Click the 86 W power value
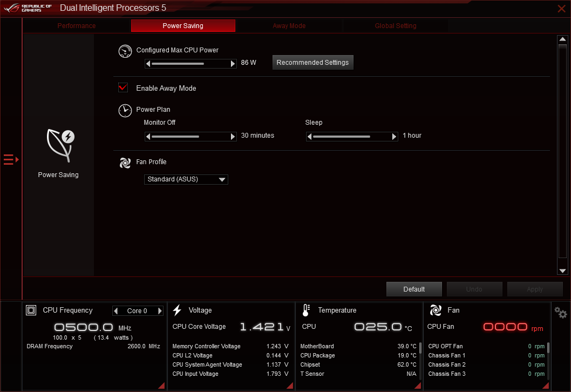The width and height of the screenshot is (571, 392). 248,63
